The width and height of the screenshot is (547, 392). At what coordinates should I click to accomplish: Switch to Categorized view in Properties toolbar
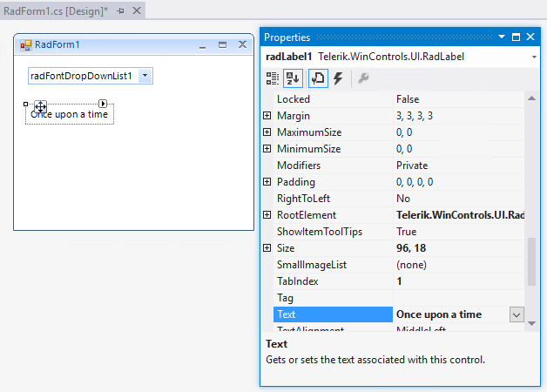tap(272, 78)
